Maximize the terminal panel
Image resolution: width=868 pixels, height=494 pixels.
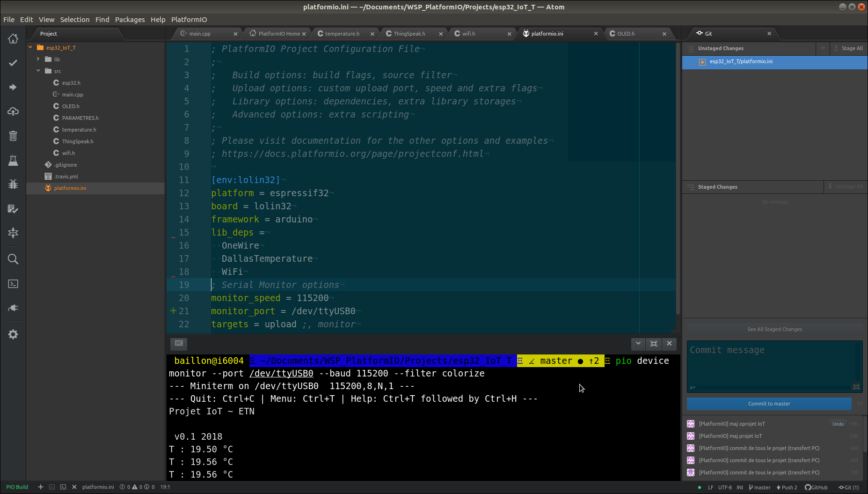click(654, 344)
